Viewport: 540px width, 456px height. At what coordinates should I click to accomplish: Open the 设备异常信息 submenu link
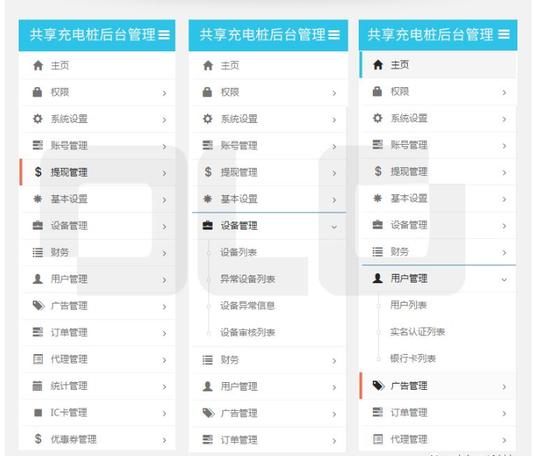point(247,305)
